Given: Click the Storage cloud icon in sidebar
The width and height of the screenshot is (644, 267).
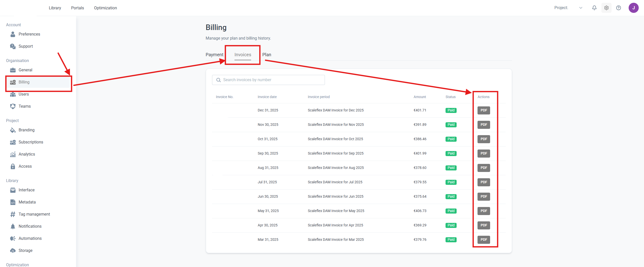Looking at the screenshot, I should point(13,251).
